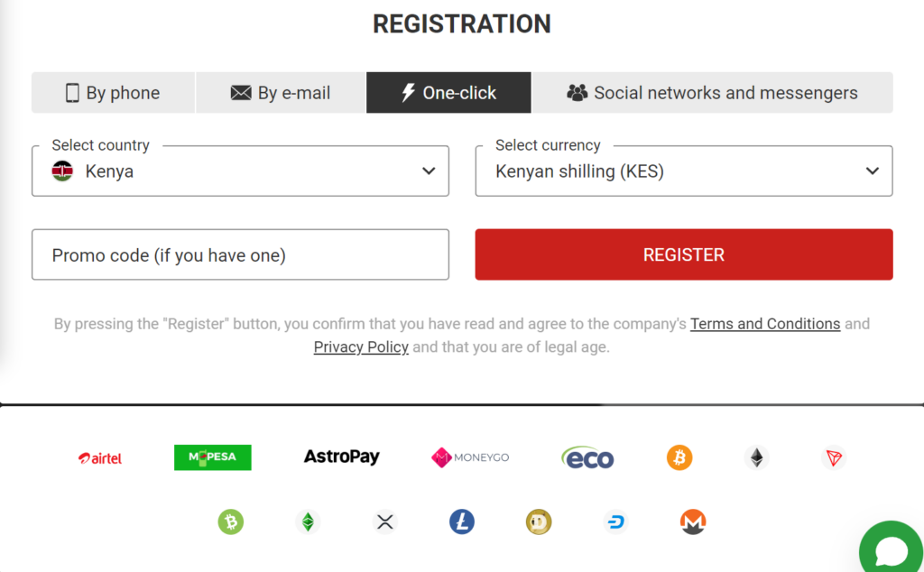Select the Airtel payment icon
924x572 pixels.
99,457
